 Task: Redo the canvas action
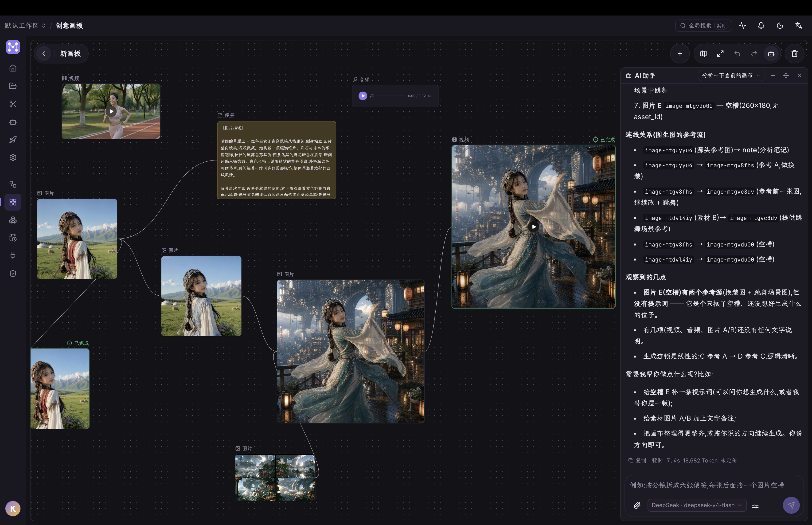[x=754, y=54]
